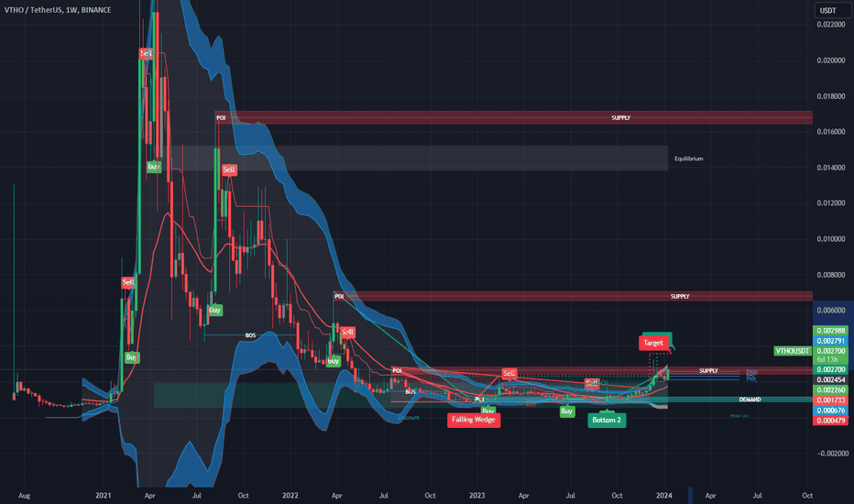Click the green VTHOUSDT symbol tag
Viewport: 854px width, 504px height.
(x=793, y=351)
